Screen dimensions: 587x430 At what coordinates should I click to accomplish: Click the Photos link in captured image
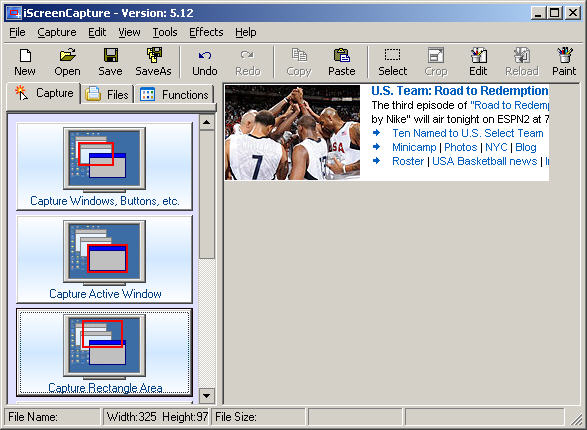pyautogui.click(x=460, y=147)
